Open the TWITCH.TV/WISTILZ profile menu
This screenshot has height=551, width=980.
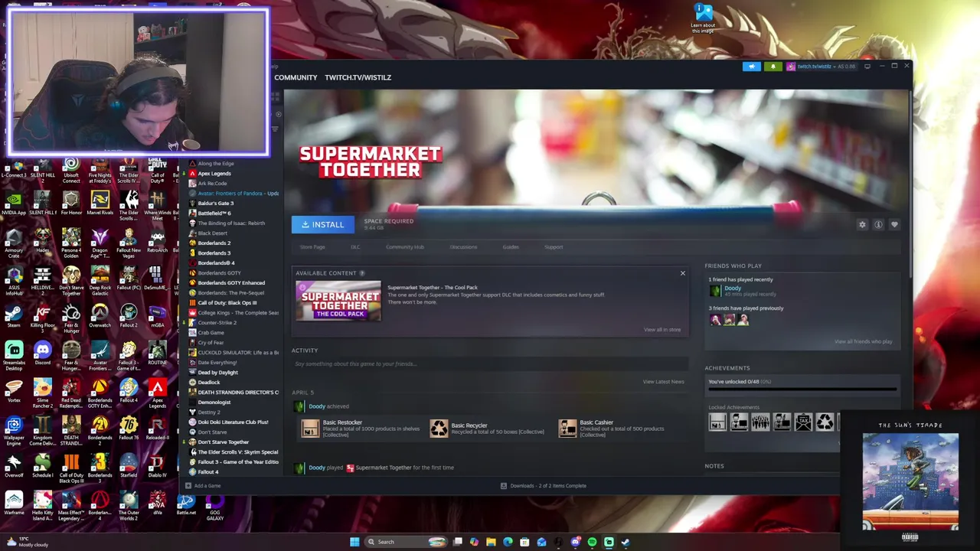[358, 77]
